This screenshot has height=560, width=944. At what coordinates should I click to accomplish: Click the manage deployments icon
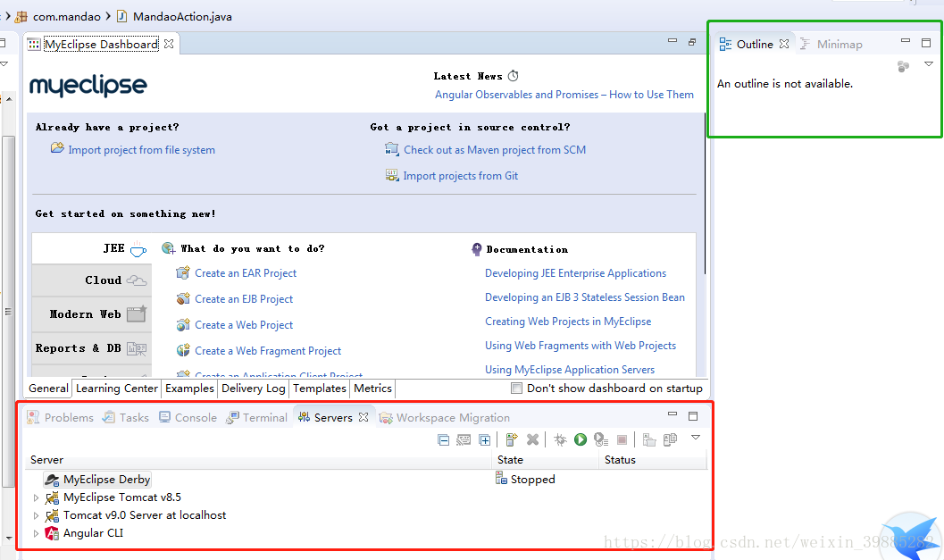[x=670, y=439]
